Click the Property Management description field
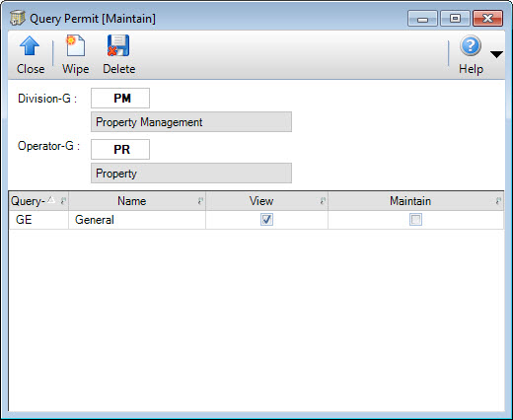 (191, 122)
